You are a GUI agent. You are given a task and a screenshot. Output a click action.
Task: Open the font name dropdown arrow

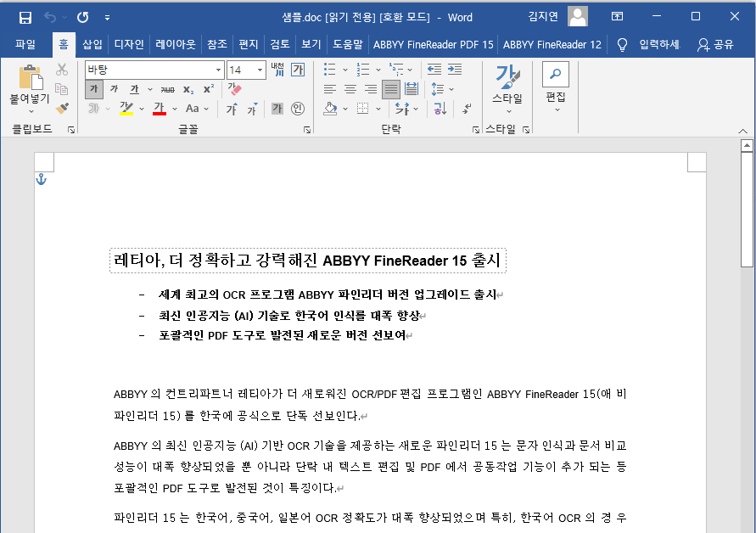click(218, 70)
